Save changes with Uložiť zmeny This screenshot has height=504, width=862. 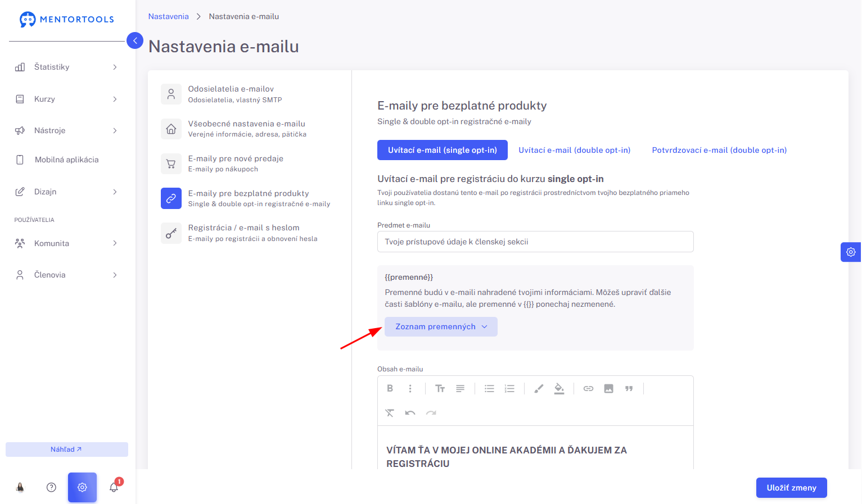coord(791,488)
